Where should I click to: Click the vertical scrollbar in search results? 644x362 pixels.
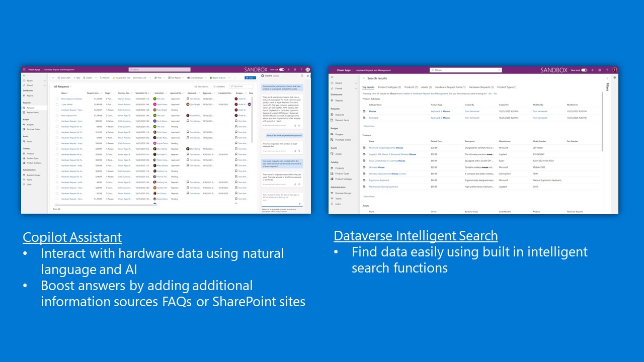603,121
